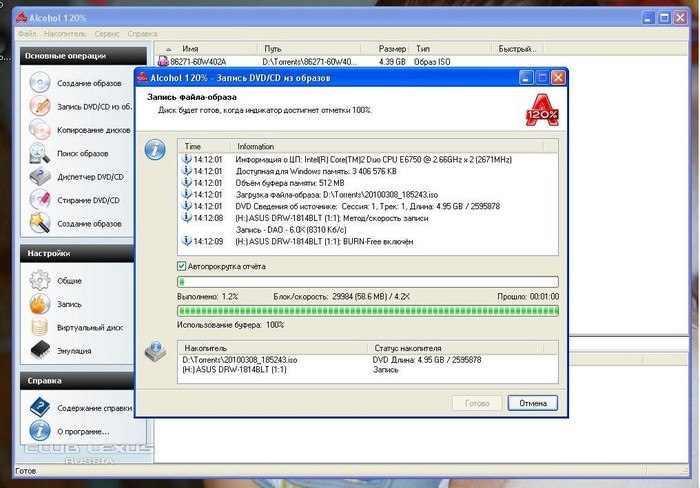Open О программе info icon
This screenshot has height=488, width=700.
click(x=40, y=431)
